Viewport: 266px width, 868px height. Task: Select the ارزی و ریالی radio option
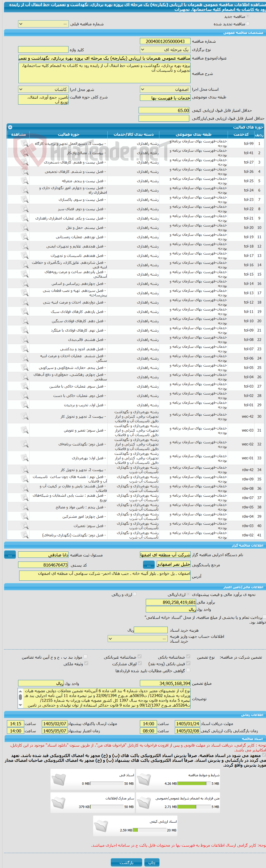pos(135,594)
